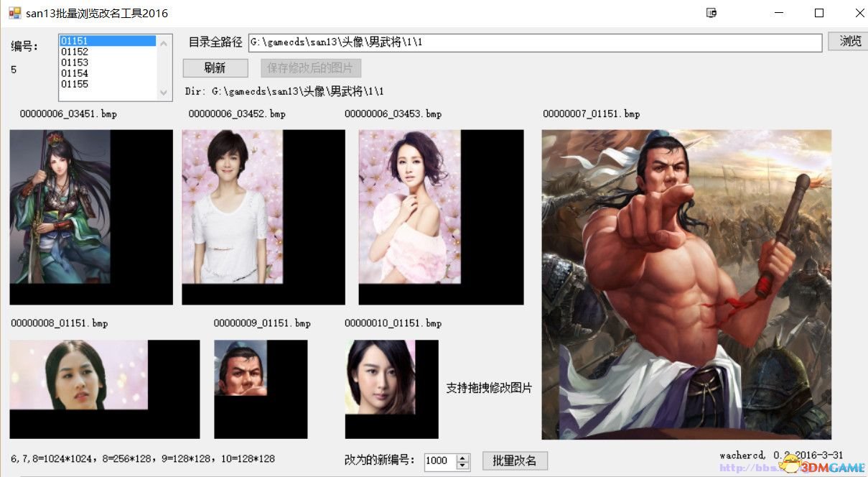Click the 00000006_03453.bmp file name label

tap(393, 114)
